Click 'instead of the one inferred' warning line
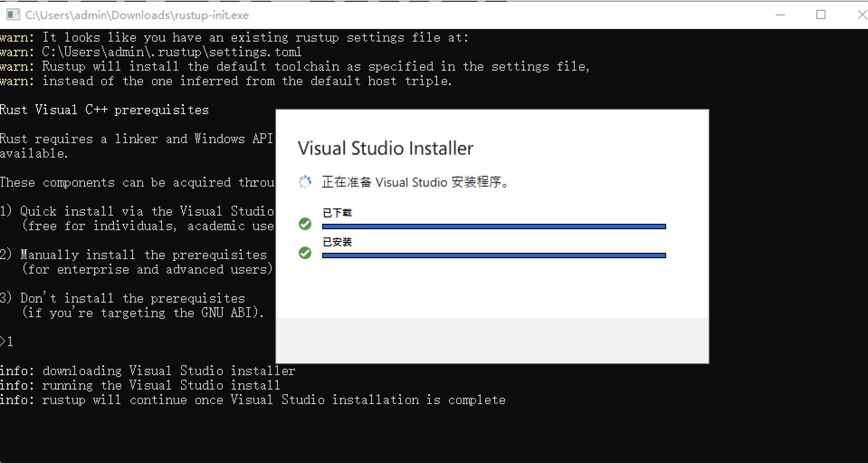The width and height of the screenshot is (868, 463). point(226,81)
